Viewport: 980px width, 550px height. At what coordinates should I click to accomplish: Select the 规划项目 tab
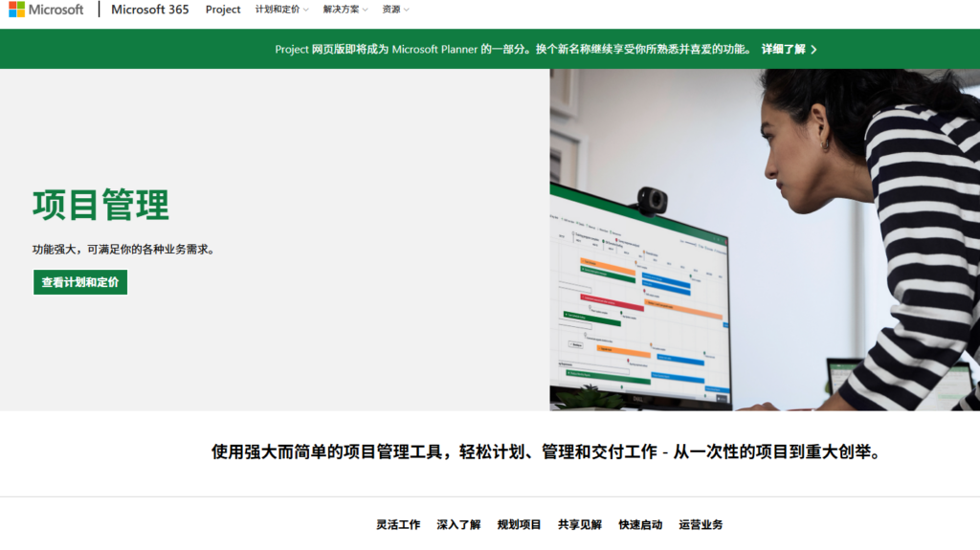pos(520,525)
